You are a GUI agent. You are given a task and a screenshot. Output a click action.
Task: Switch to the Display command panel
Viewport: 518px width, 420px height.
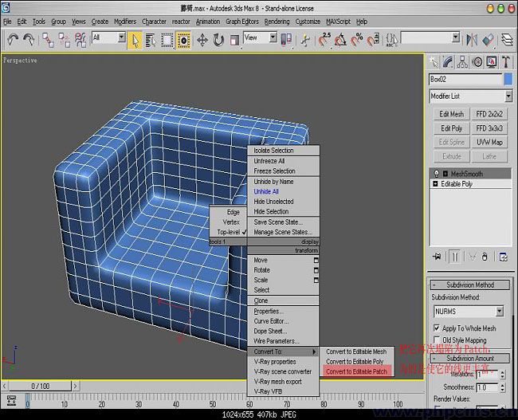pyautogui.click(x=492, y=62)
